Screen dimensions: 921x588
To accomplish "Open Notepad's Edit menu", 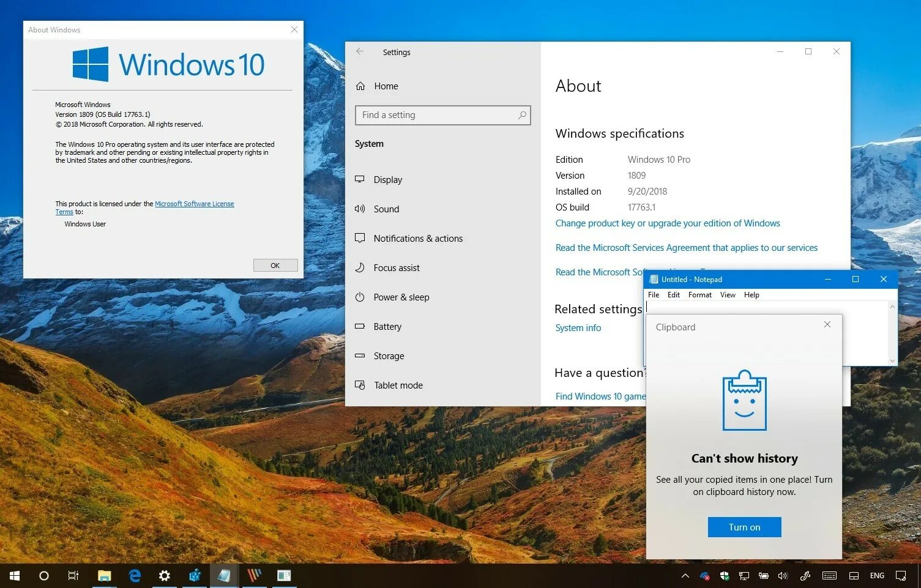I will (673, 294).
